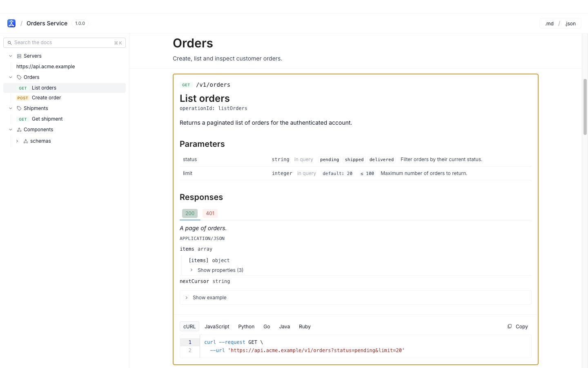Click line number 2 in code block

pyautogui.click(x=190, y=350)
